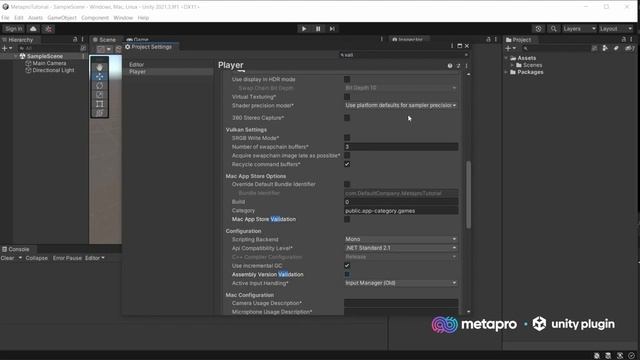
Task: Enable Assembly Version Validation
Action: tap(347, 274)
